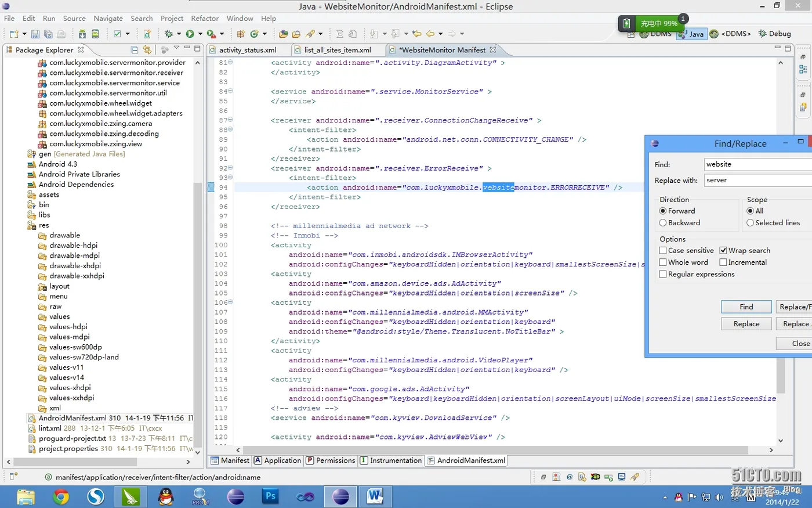Click the Close button in Find/Replace dialog
Image resolution: width=812 pixels, height=508 pixels.
[x=800, y=344]
